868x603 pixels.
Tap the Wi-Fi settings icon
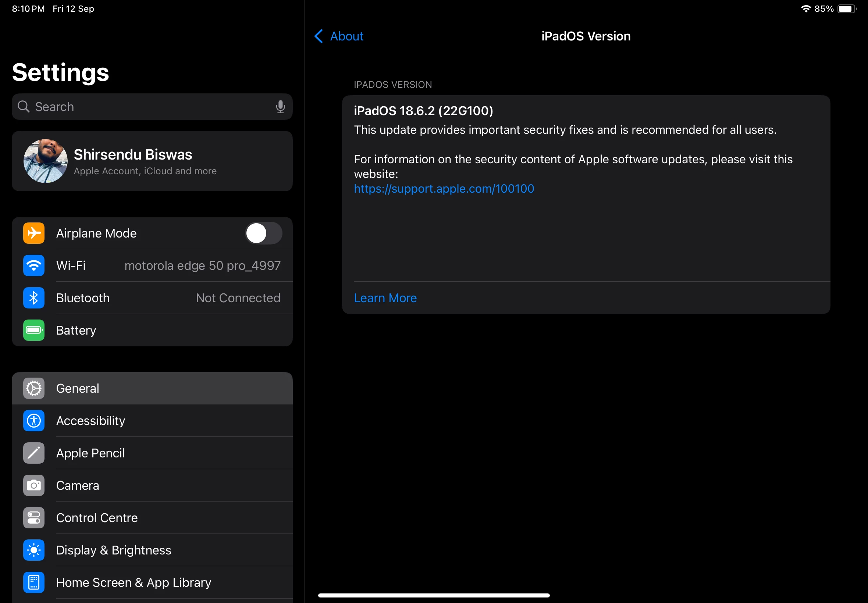(x=33, y=265)
